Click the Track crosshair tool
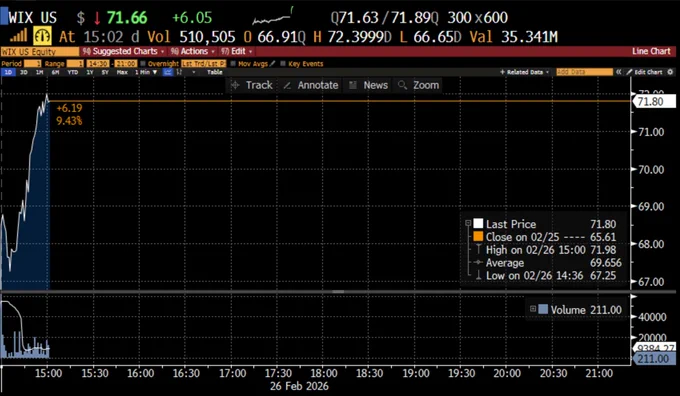Viewport: 680px width, 396px height. [x=252, y=85]
